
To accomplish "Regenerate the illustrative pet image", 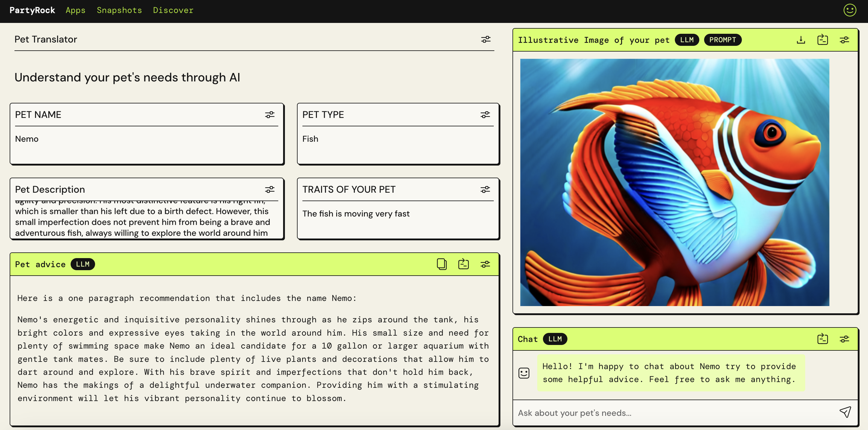I will coord(822,40).
